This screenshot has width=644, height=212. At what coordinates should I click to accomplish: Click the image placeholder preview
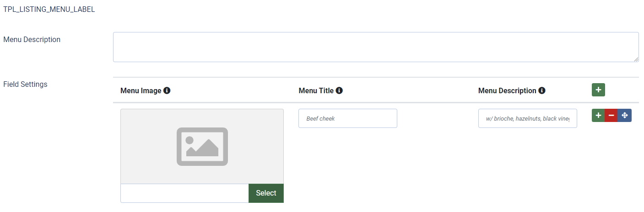click(x=202, y=146)
